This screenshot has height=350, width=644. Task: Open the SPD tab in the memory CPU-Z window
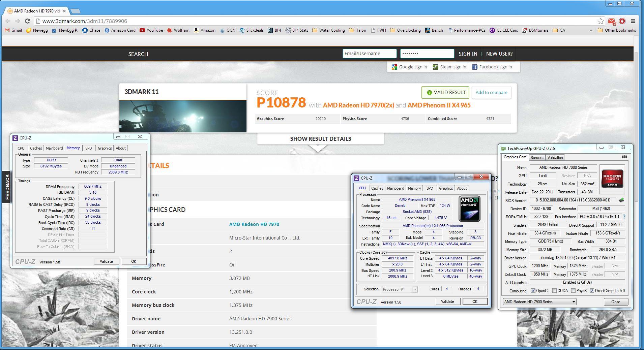click(x=89, y=148)
